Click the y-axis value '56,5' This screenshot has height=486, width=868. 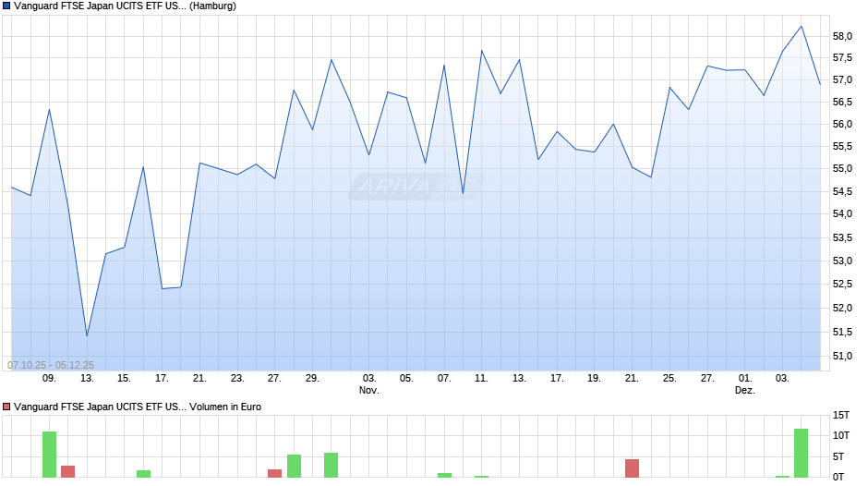point(842,103)
